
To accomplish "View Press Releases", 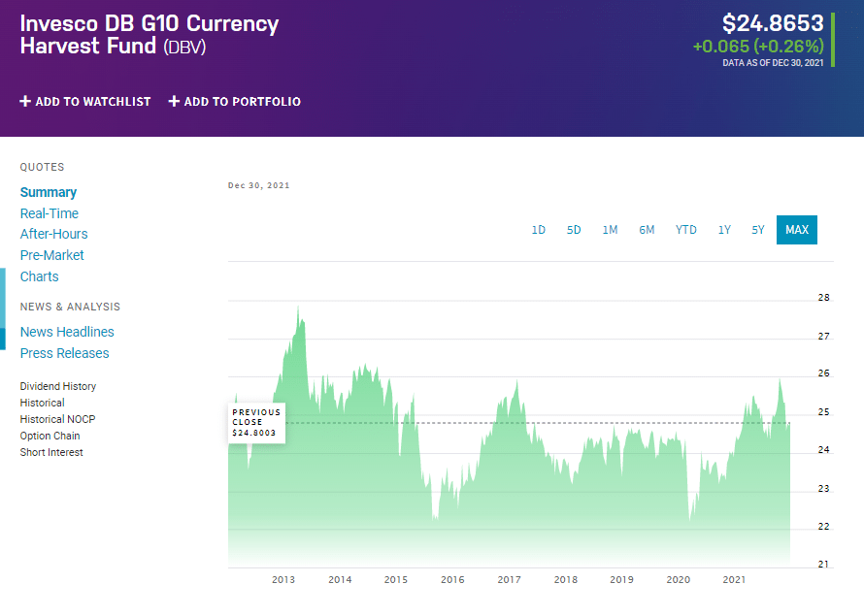I will pyautogui.click(x=64, y=353).
